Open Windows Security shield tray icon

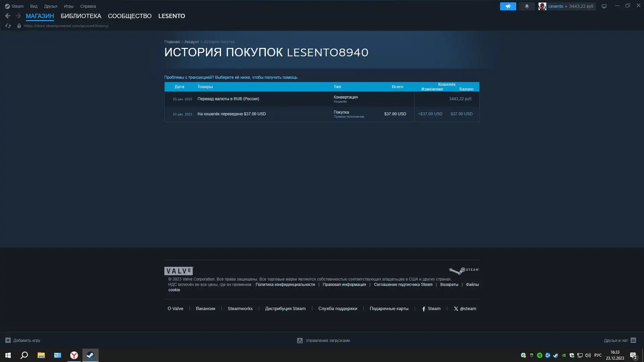click(572, 355)
